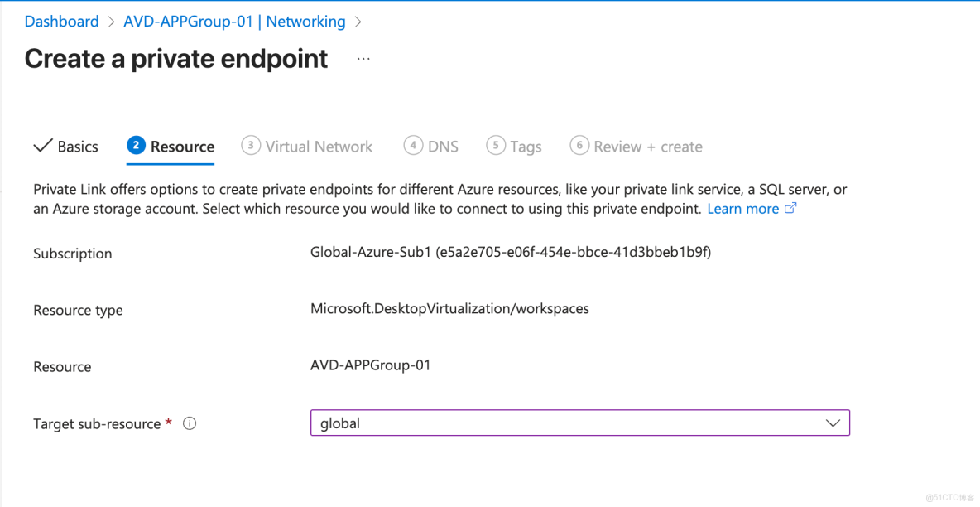Viewport: 980px width, 507px height.
Task: Navigate to Dashboard via breadcrumb
Action: tap(61, 21)
